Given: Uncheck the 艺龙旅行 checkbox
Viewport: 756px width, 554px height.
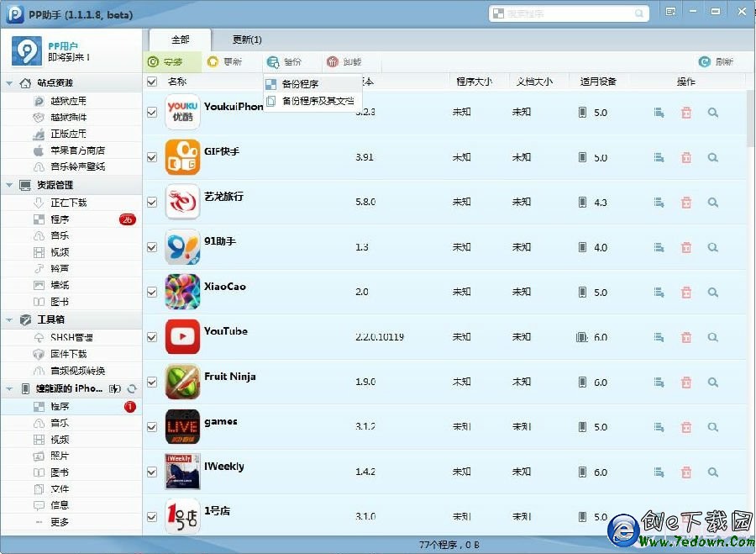Looking at the screenshot, I should [x=152, y=203].
